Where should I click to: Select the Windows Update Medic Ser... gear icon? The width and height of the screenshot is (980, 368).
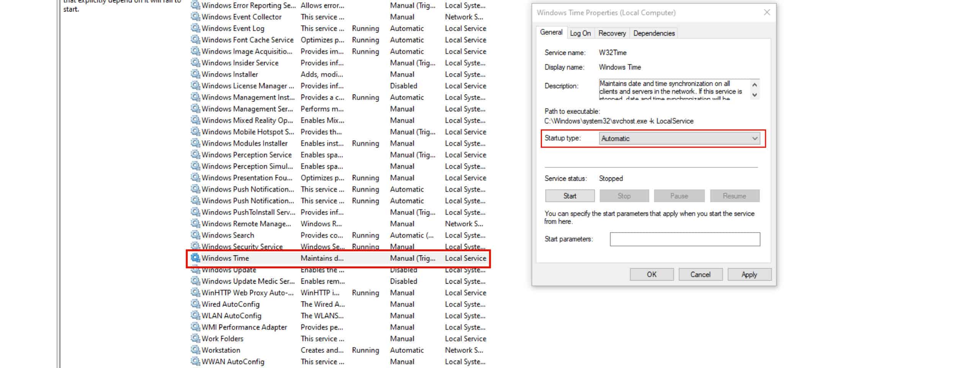coord(196,281)
